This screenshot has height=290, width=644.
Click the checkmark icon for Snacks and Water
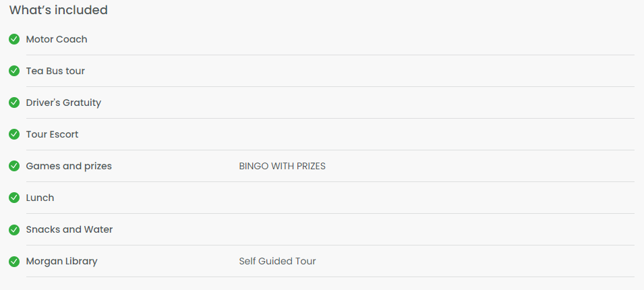[x=14, y=229]
